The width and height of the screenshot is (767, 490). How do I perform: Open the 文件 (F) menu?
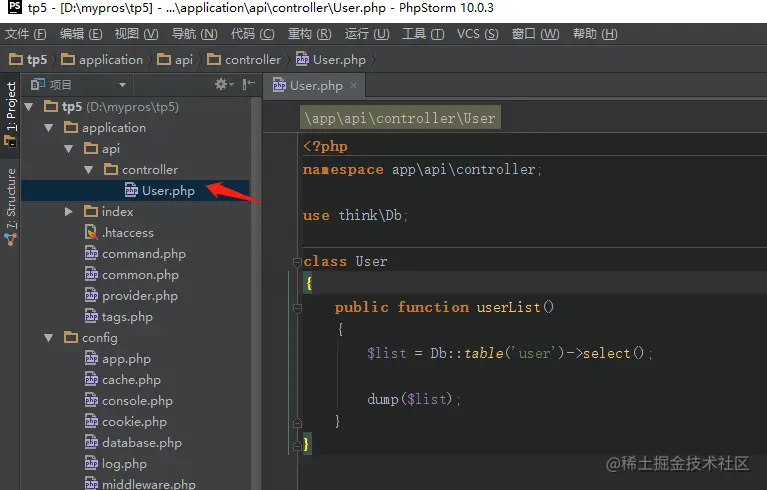point(25,34)
